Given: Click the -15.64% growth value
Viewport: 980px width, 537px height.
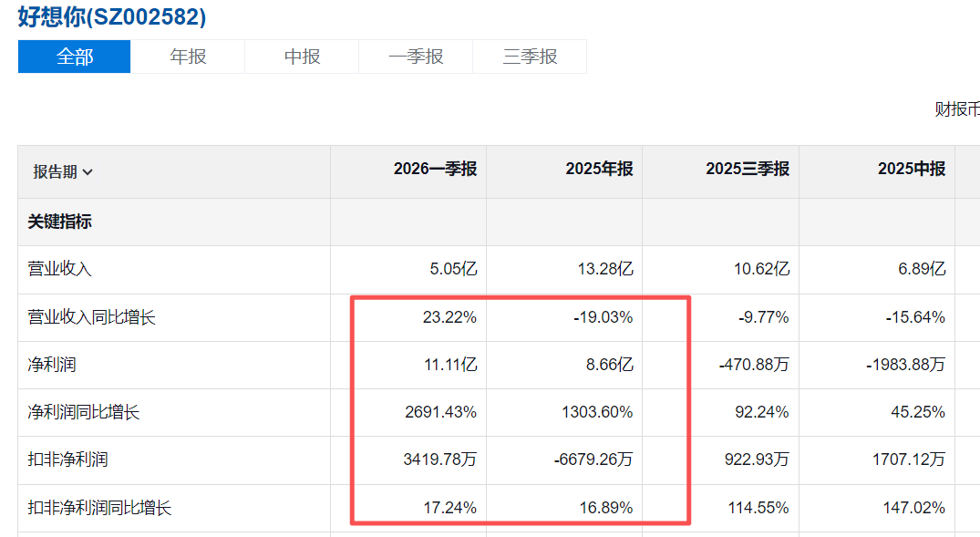Looking at the screenshot, I should point(915,317).
